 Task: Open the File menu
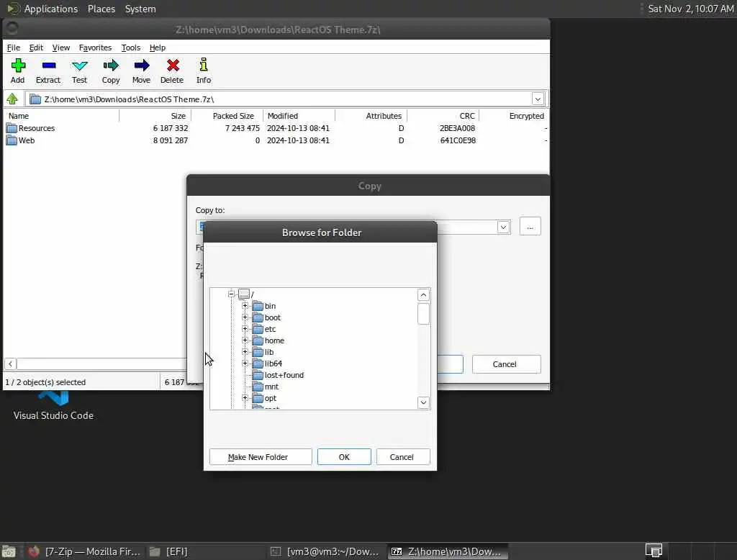click(14, 48)
